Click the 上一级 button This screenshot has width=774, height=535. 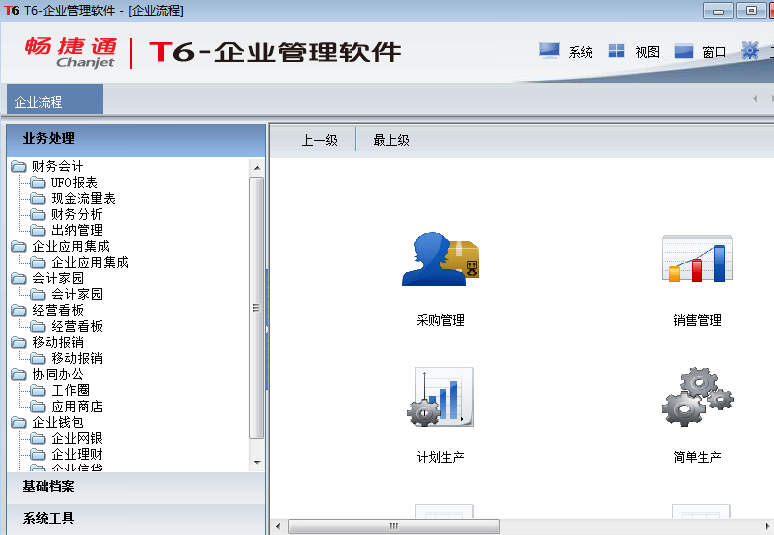tap(319, 140)
